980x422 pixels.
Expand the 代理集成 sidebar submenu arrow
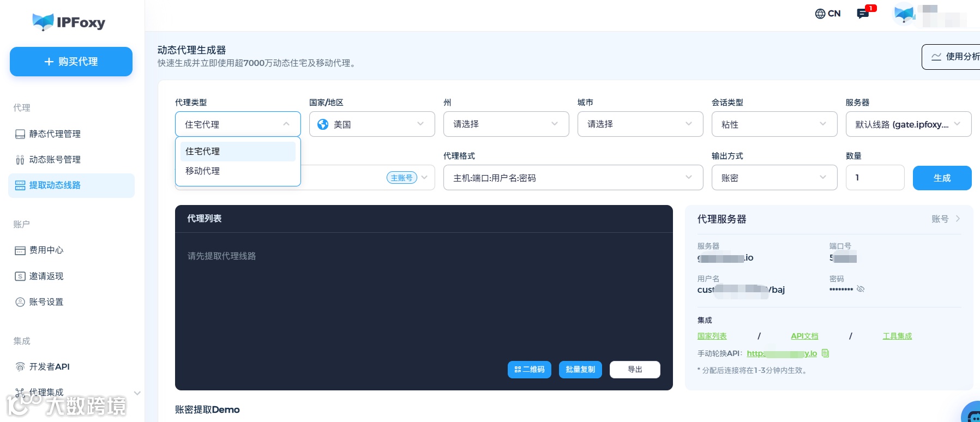coord(137,393)
